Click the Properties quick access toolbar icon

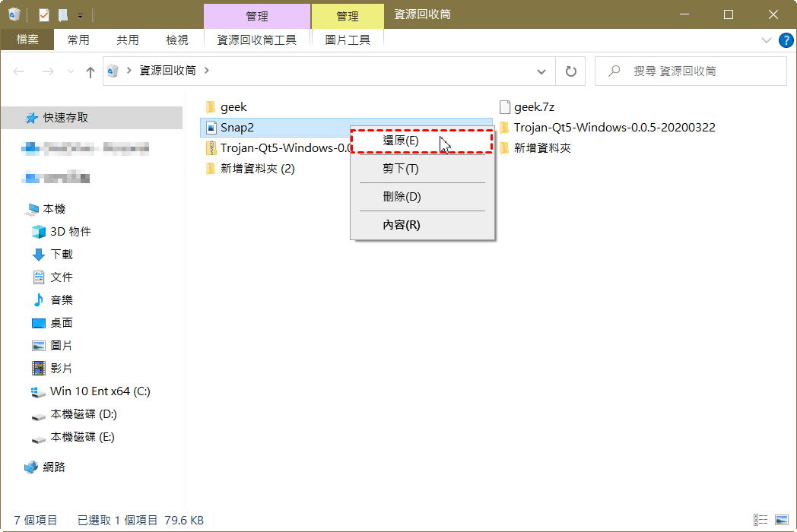(43, 15)
